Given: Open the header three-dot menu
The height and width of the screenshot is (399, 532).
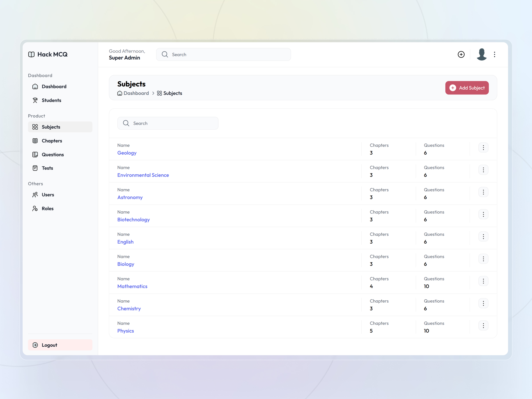Looking at the screenshot, I should [495, 54].
